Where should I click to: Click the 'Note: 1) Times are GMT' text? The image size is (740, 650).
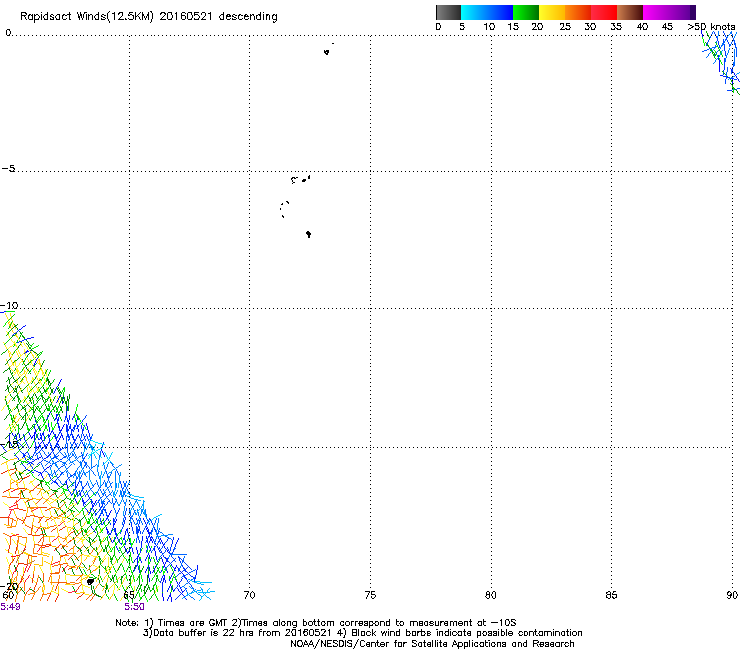[173, 623]
